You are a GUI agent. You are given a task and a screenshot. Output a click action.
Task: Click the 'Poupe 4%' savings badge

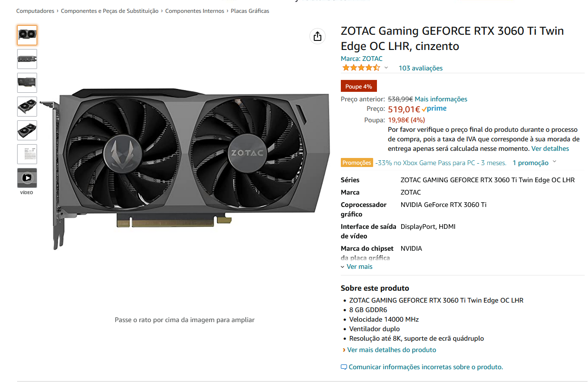(358, 86)
